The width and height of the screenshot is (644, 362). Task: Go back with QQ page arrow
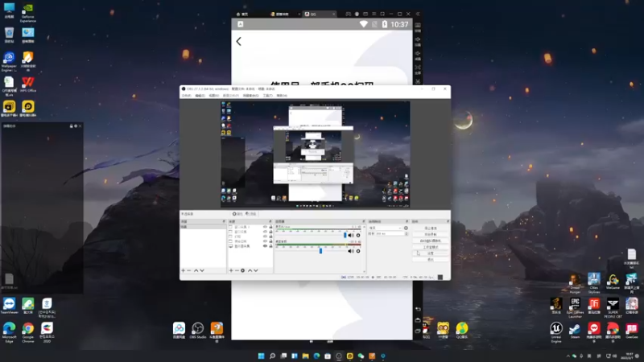[x=238, y=41]
